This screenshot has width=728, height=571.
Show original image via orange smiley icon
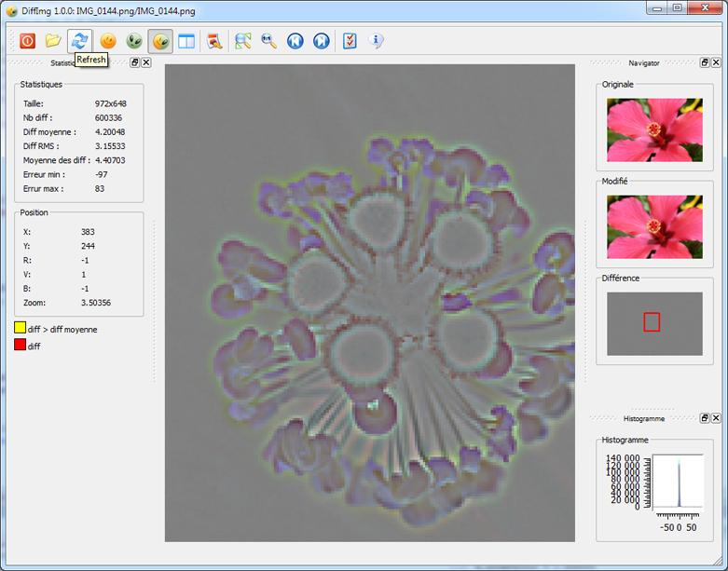click(x=108, y=41)
